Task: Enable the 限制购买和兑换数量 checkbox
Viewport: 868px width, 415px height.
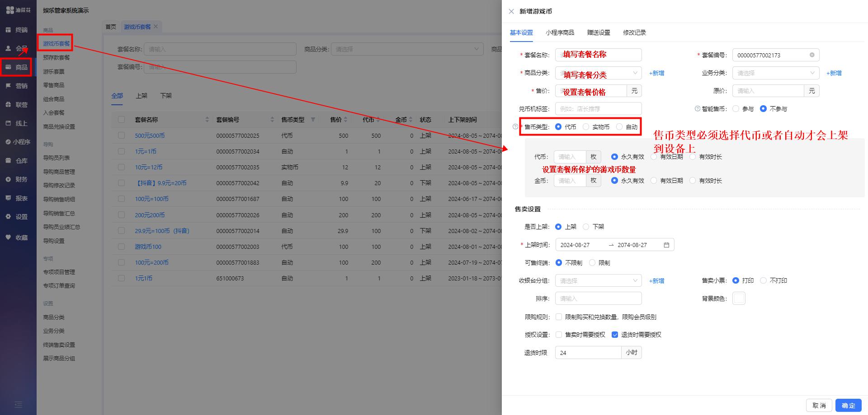Action: (x=559, y=317)
